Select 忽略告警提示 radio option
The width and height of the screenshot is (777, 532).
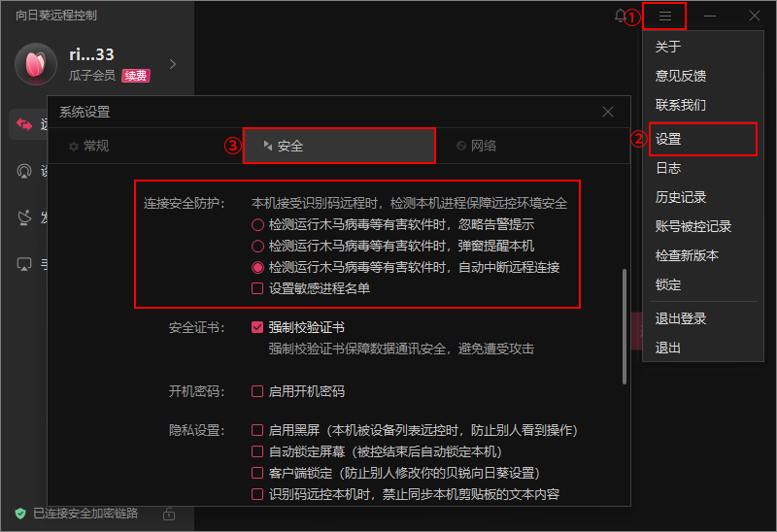pos(257,225)
